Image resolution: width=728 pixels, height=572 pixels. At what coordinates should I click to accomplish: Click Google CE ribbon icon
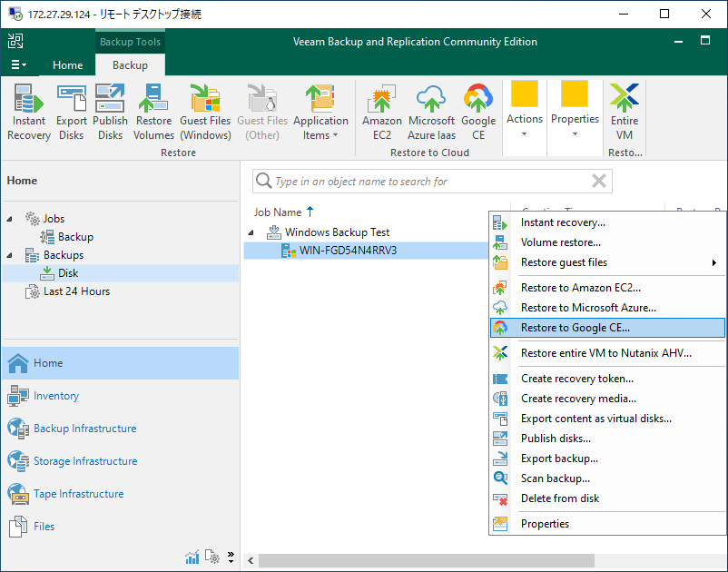pyautogui.click(x=478, y=112)
